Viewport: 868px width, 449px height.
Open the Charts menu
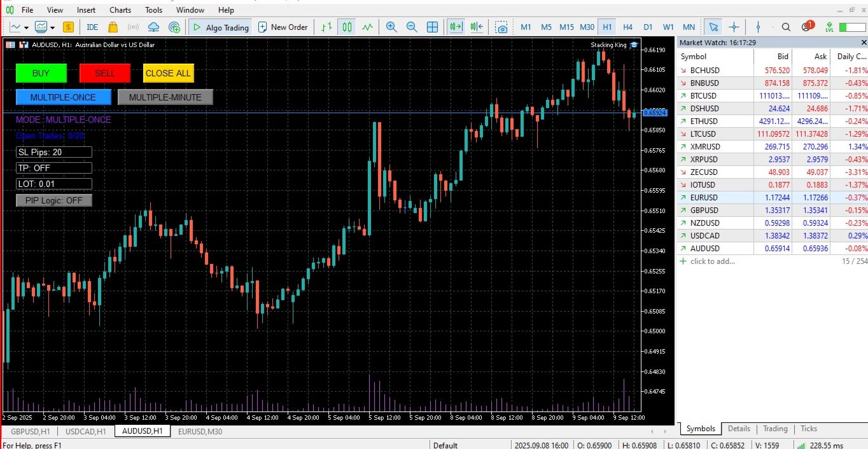120,10
